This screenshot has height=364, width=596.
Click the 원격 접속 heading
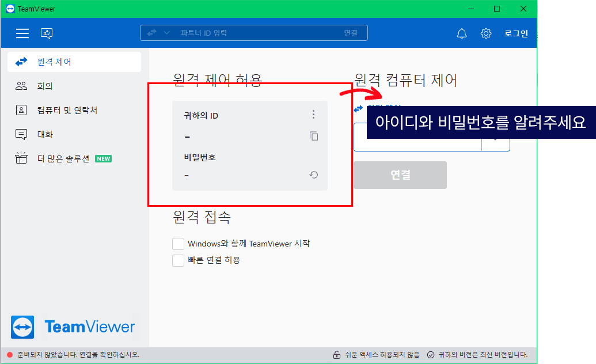[202, 217]
